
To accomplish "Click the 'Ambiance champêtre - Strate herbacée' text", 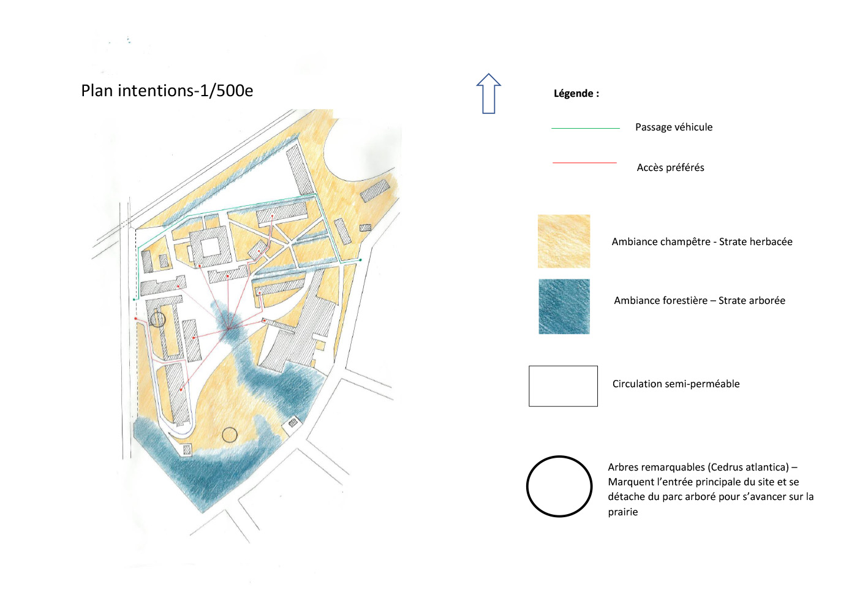I will [702, 242].
